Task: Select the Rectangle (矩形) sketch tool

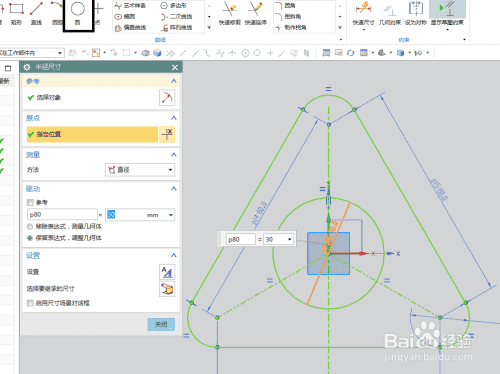Action: [x=16, y=13]
